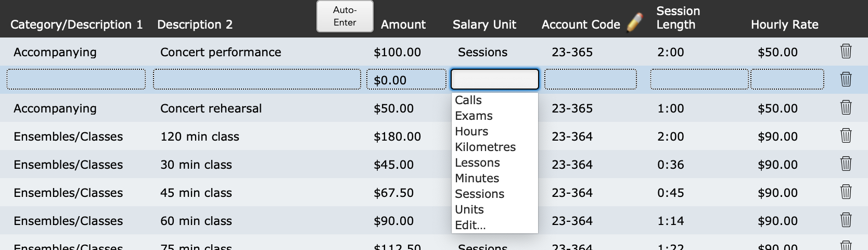The image size is (868, 250).
Task: Click the Concert rehearsal description cell
Action: [x=211, y=108]
